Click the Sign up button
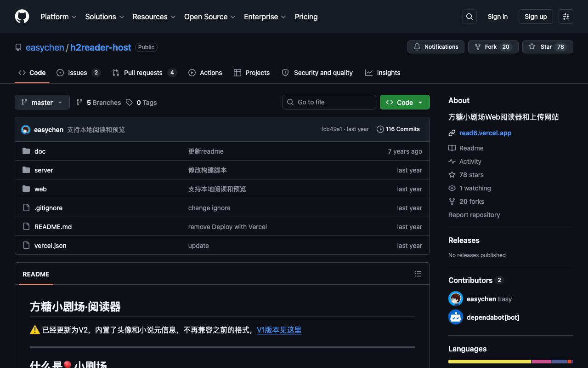 (x=536, y=17)
